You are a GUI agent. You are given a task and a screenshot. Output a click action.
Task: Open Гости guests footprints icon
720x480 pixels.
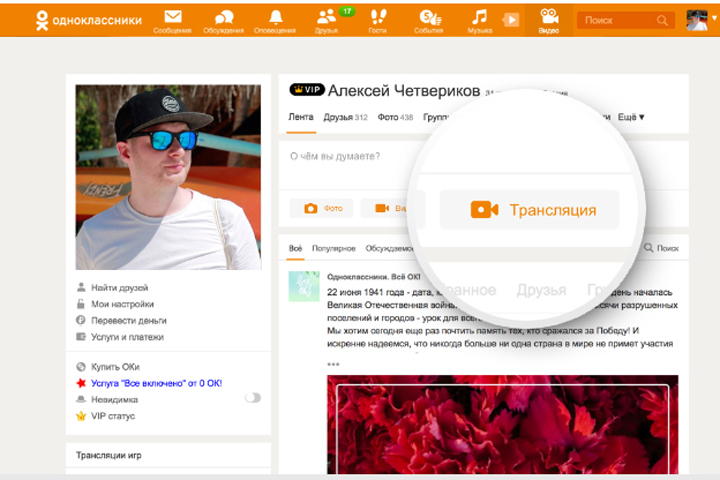click(x=378, y=19)
